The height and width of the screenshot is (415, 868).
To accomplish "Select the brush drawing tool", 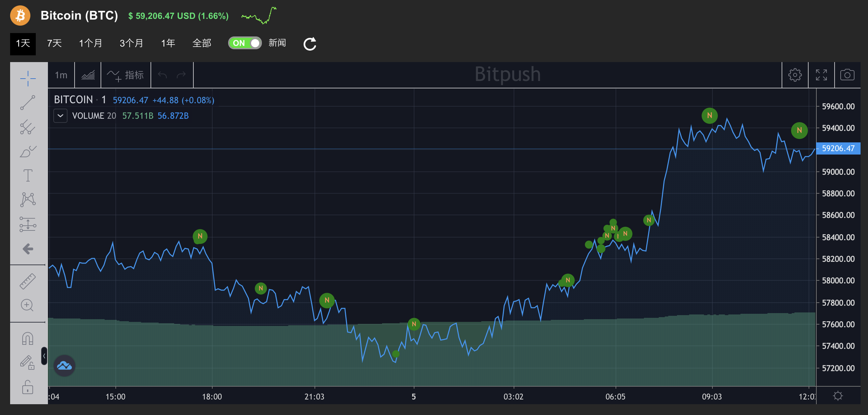I will pyautogui.click(x=27, y=151).
